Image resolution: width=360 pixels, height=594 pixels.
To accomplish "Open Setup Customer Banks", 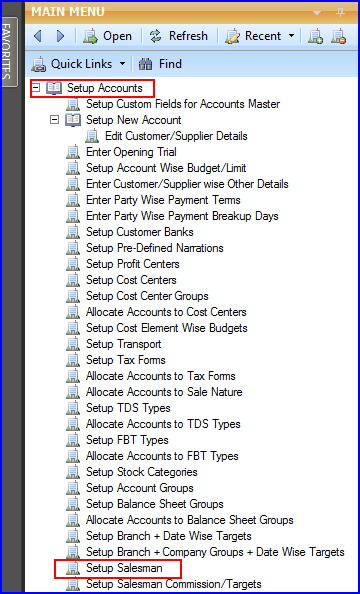I will tap(140, 232).
